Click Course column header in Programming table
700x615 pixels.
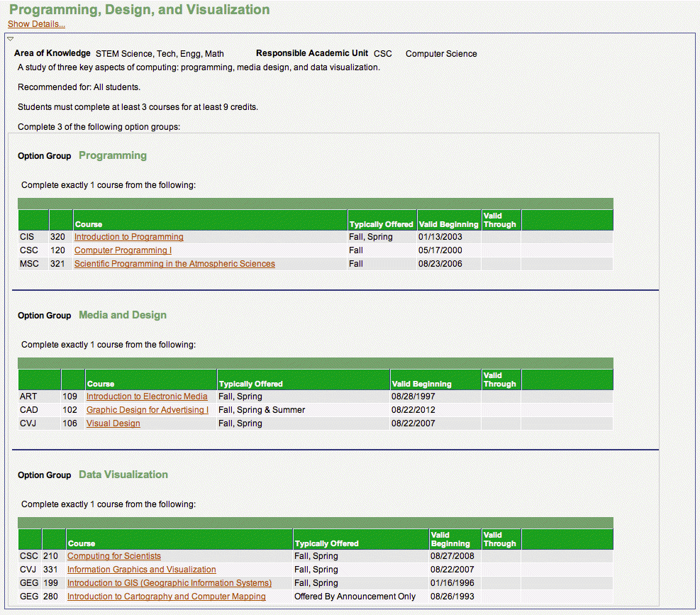[x=89, y=224]
